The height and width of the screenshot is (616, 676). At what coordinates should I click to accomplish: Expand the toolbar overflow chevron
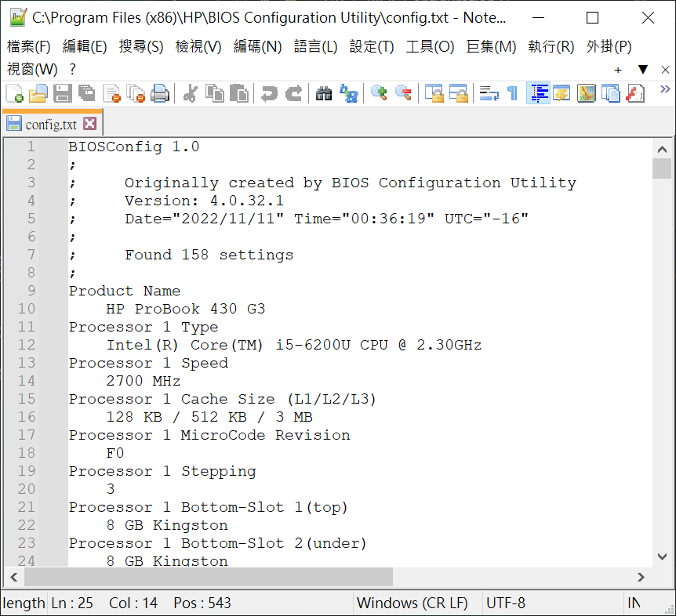click(x=665, y=89)
